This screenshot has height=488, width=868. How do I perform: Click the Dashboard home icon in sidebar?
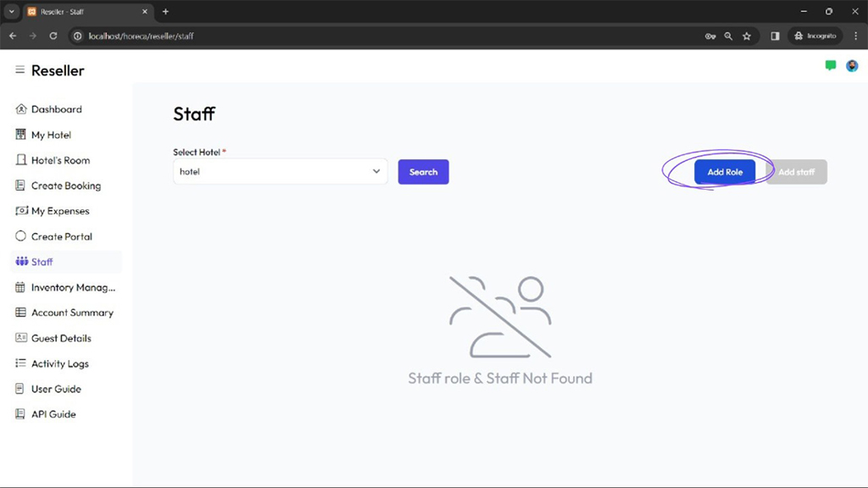[x=21, y=109]
